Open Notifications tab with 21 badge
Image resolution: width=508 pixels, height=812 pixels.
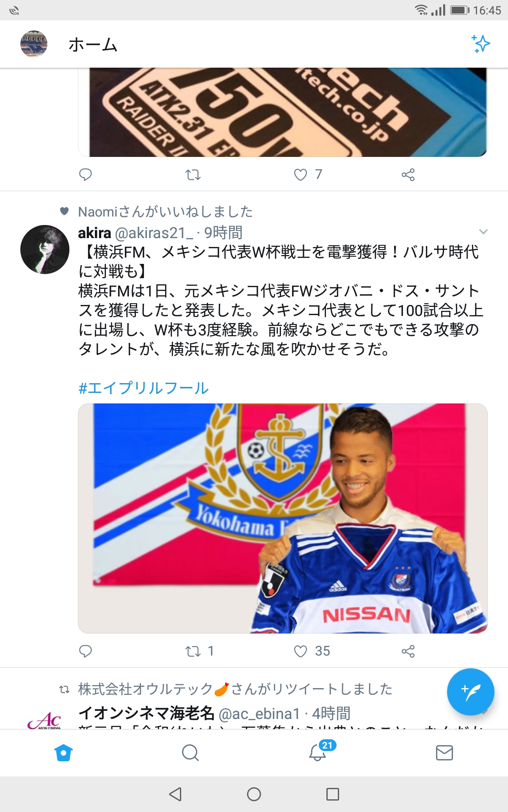(317, 753)
